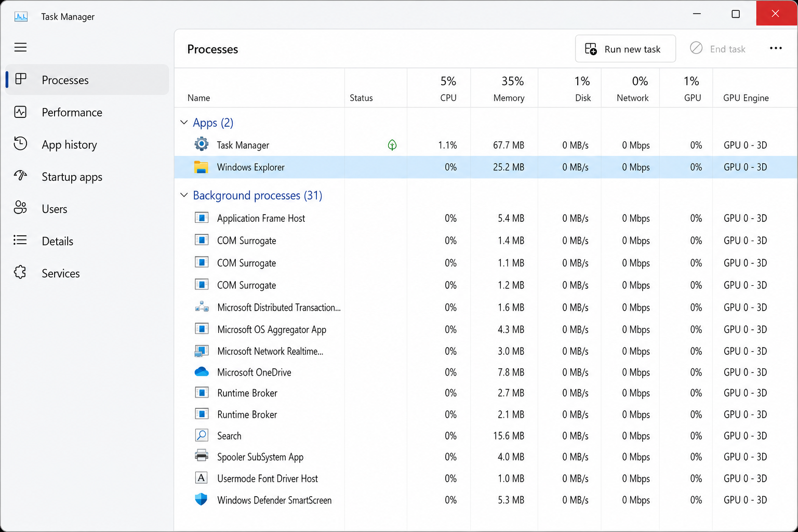798x532 pixels.
Task: Click the App history clock icon
Action: tap(20, 143)
